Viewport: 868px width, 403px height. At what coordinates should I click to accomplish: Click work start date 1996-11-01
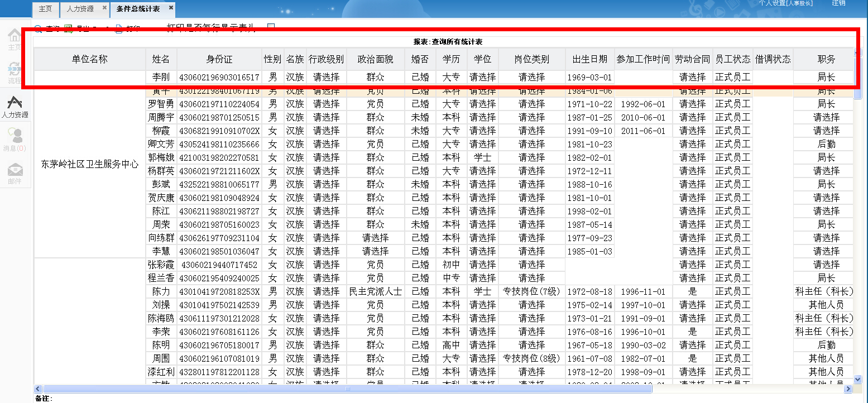644,291
